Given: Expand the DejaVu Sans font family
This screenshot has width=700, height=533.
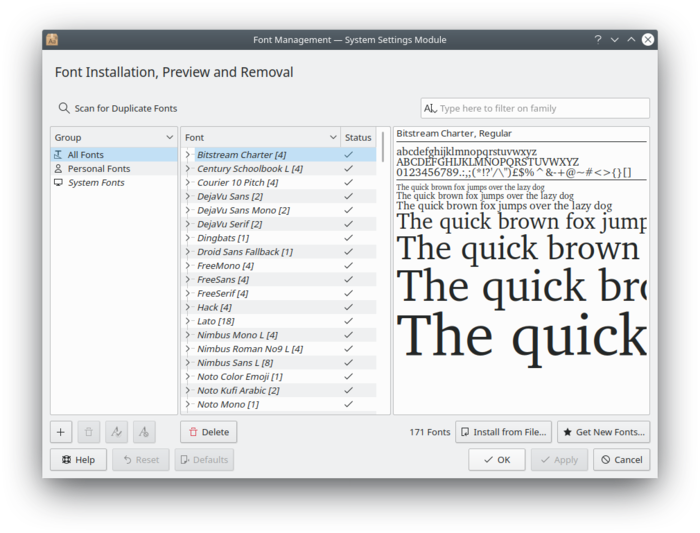Looking at the screenshot, I should [188, 197].
